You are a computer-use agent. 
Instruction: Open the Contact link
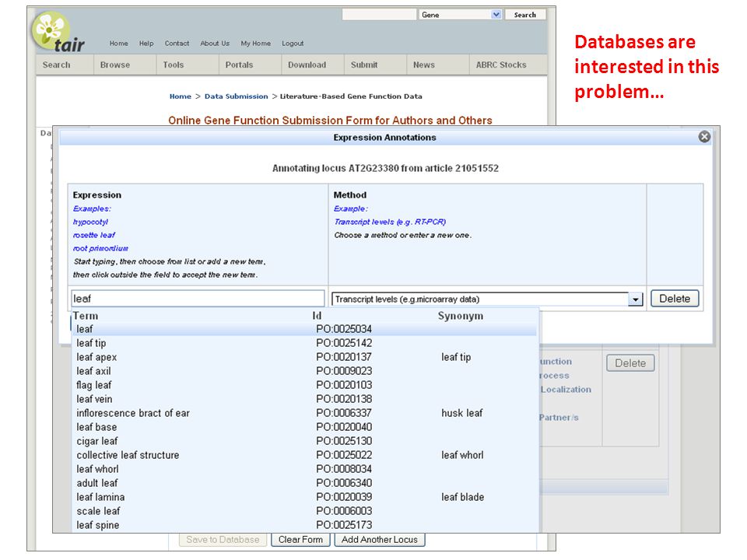177,44
